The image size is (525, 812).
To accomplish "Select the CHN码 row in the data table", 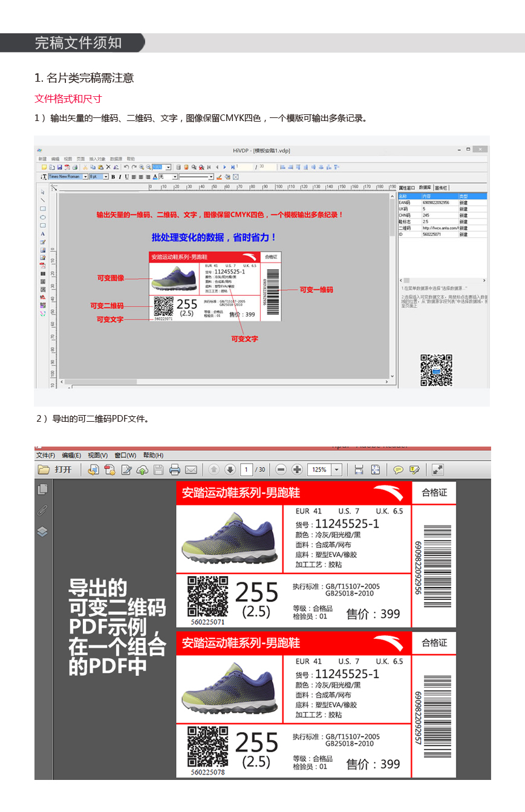I will (442, 215).
